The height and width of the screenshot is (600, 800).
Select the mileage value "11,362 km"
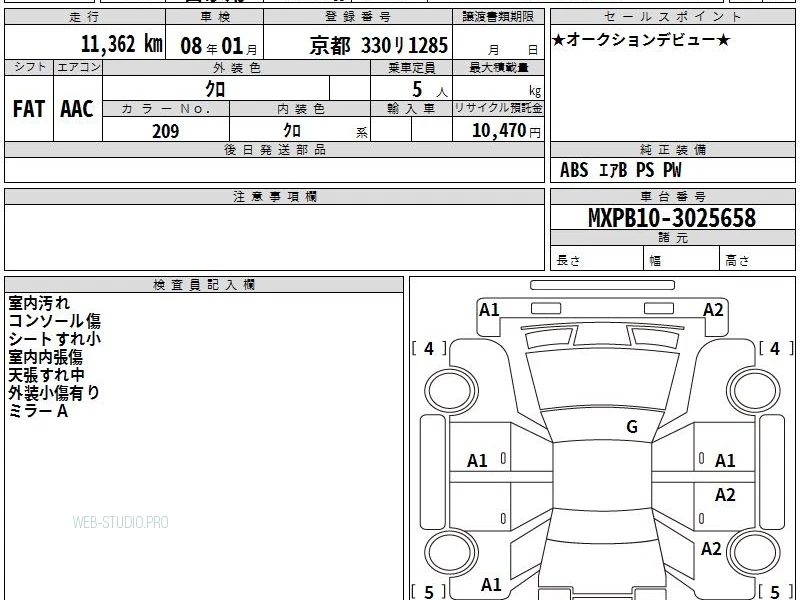point(121,44)
